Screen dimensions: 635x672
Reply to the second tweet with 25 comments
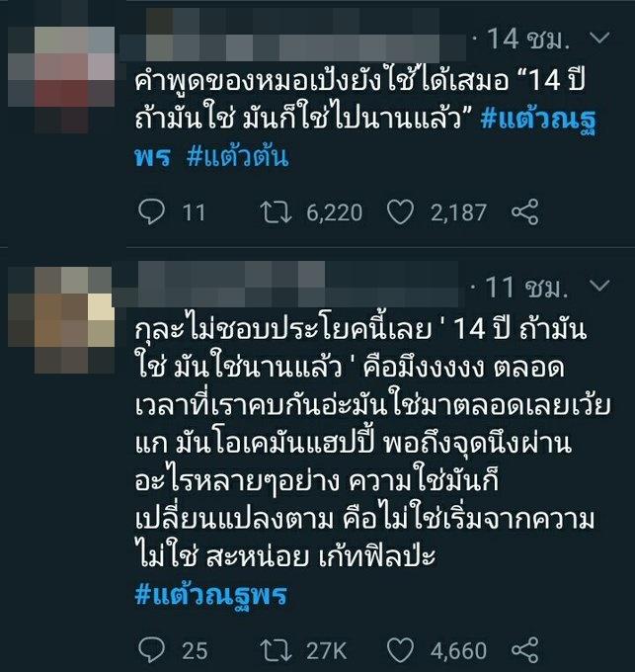click(x=151, y=649)
